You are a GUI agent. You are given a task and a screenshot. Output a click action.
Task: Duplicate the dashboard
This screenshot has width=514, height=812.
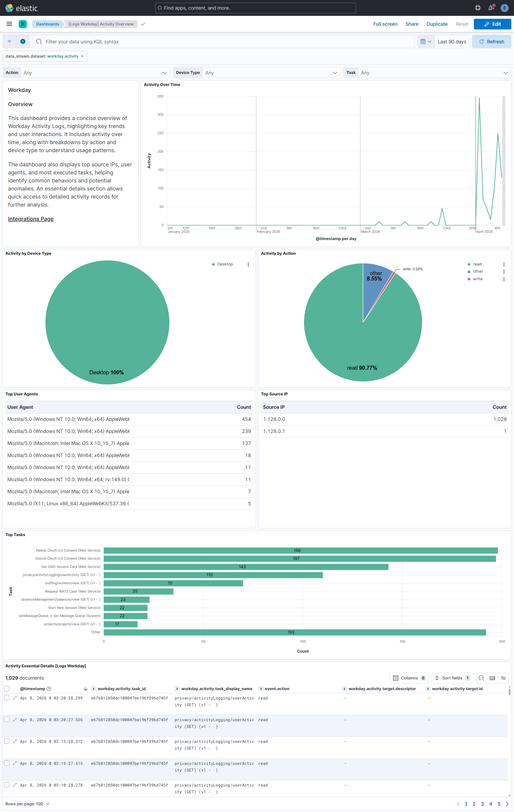(x=437, y=24)
